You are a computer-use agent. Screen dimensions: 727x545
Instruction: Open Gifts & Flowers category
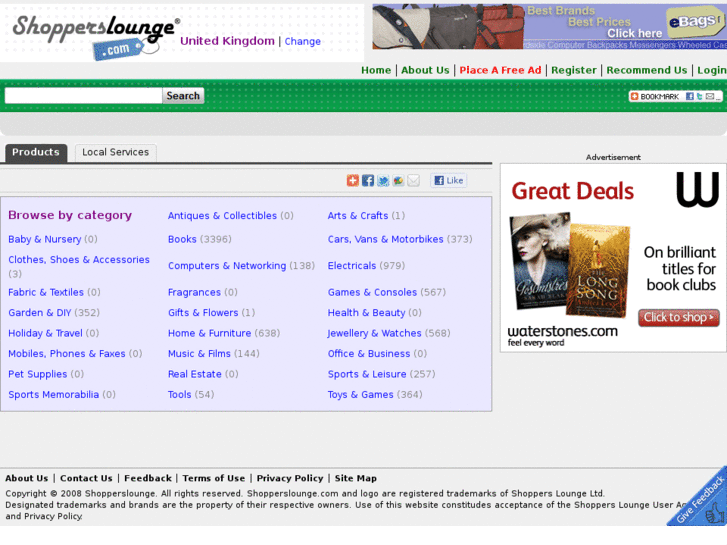point(203,313)
